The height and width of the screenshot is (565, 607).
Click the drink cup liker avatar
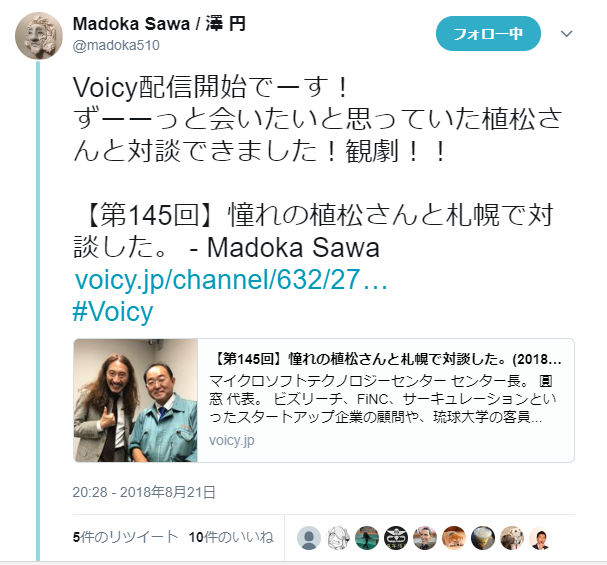click(x=483, y=538)
